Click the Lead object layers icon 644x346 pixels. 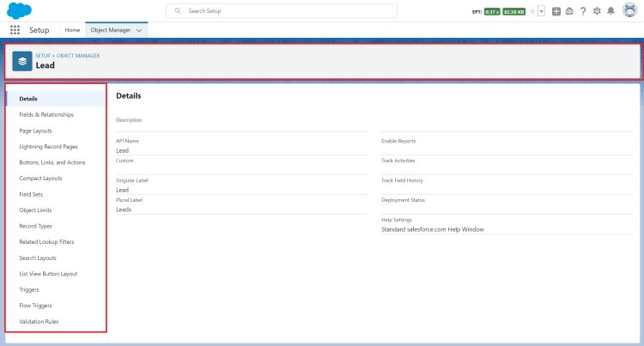pyautogui.click(x=22, y=61)
